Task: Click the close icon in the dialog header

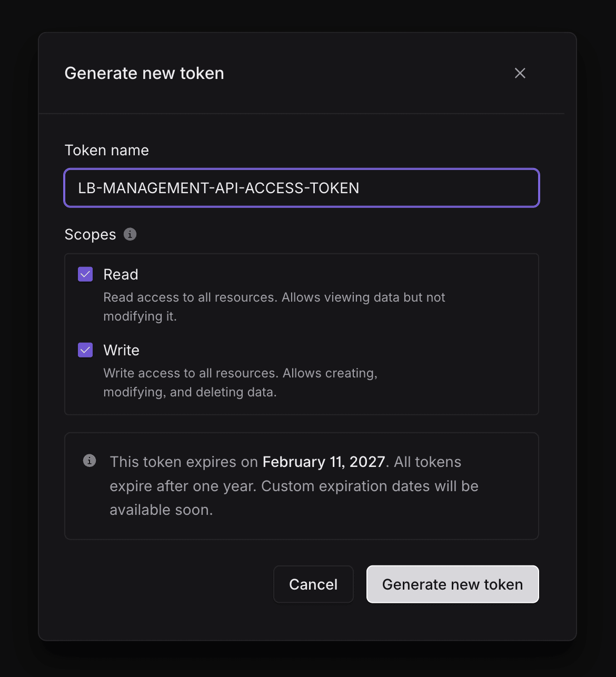Action: pos(520,73)
